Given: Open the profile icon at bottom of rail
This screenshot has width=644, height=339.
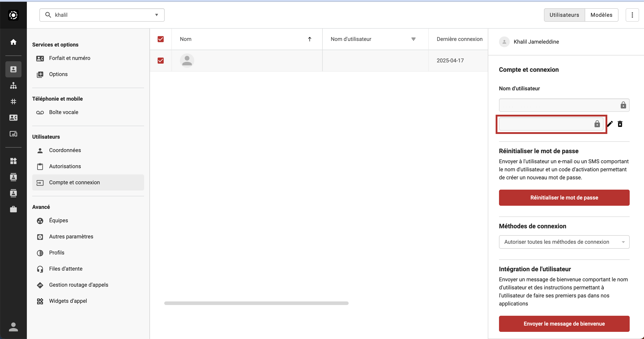Looking at the screenshot, I should tap(13, 327).
